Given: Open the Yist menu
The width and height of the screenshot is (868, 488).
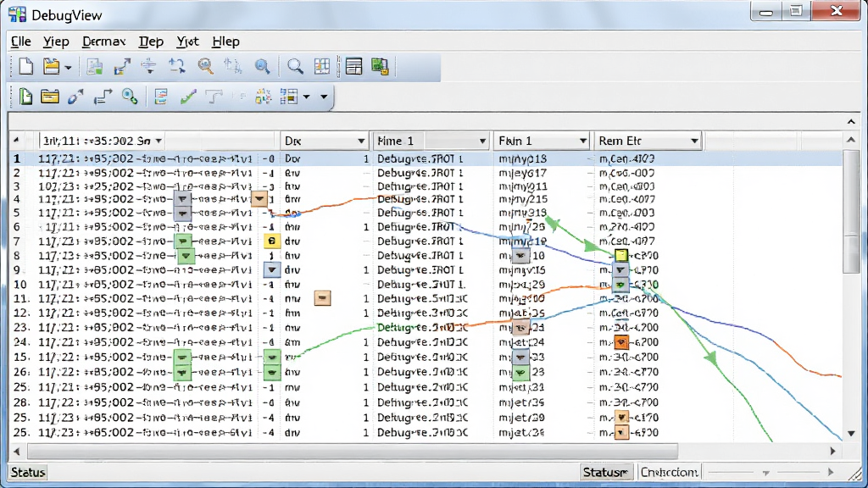Looking at the screenshot, I should 187,42.
